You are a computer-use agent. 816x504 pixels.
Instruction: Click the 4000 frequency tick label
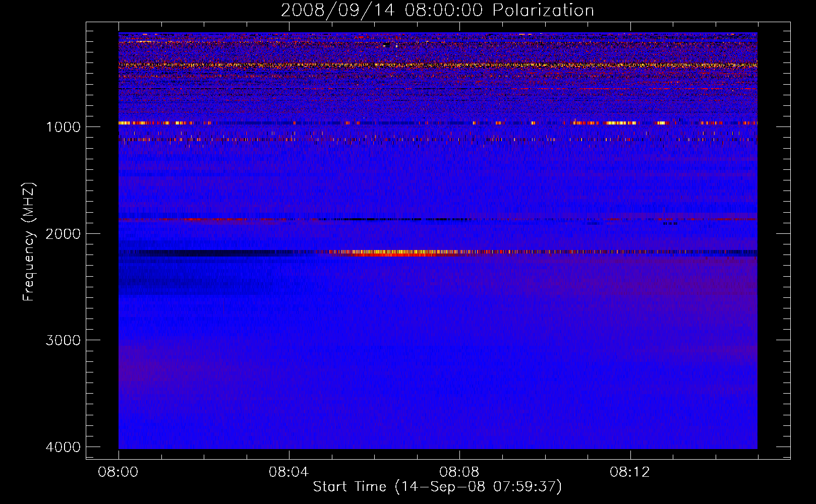point(63,447)
